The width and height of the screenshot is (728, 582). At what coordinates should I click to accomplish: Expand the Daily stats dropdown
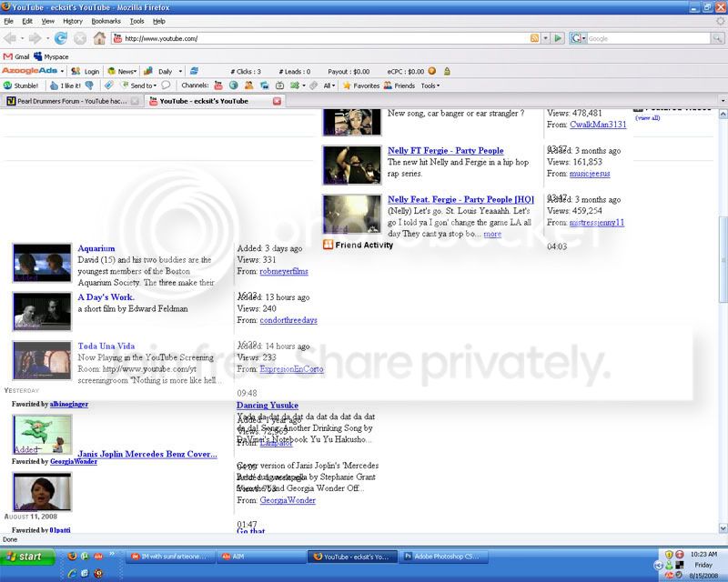(180, 71)
